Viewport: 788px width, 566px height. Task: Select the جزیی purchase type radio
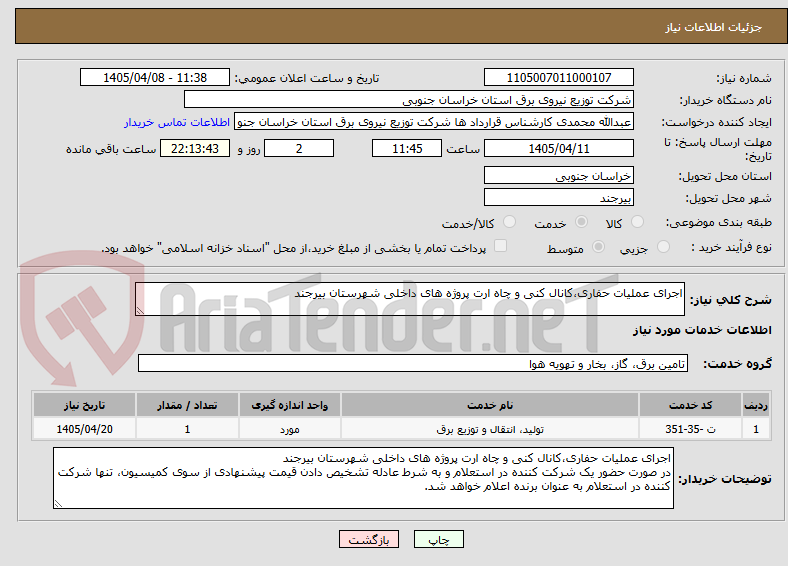click(x=663, y=247)
